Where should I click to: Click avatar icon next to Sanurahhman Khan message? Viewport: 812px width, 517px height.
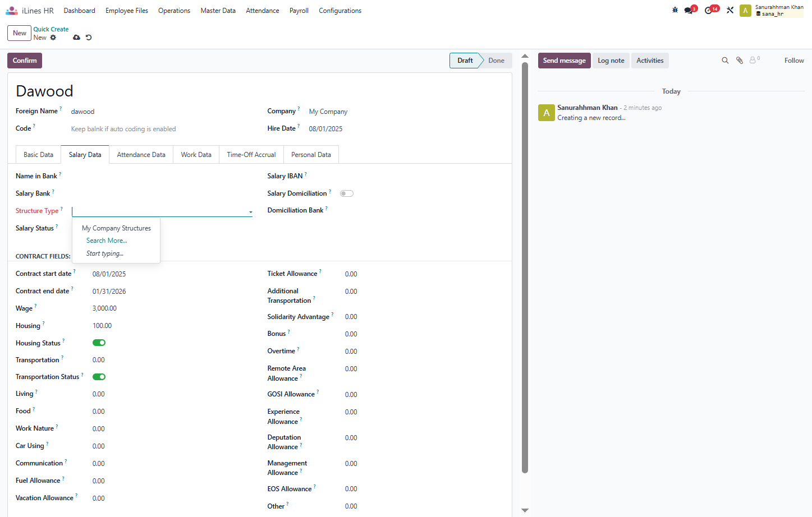[547, 113]
